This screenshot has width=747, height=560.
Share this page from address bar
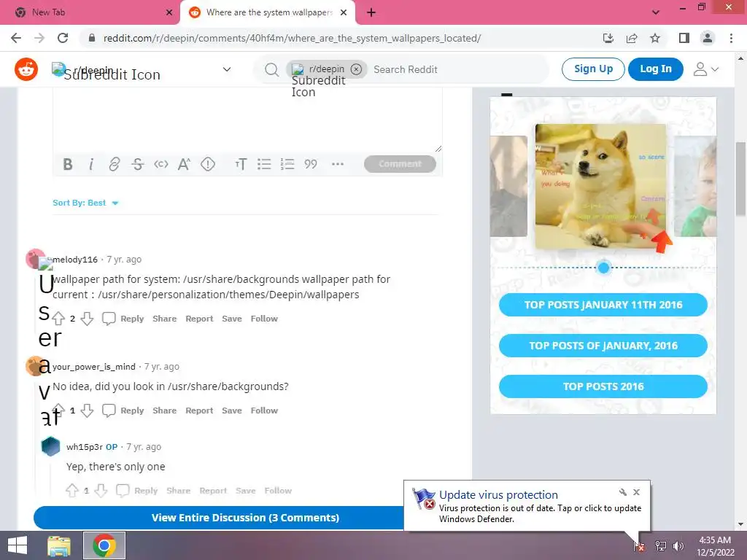(x=632, y=38)
